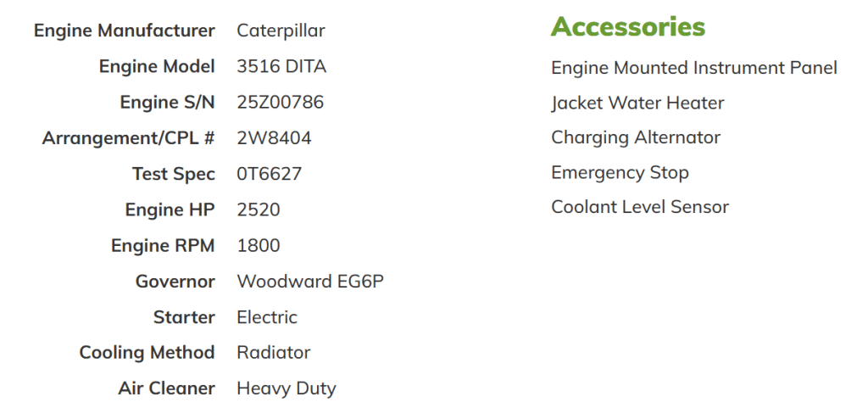868x408 pixels.
Task: Click the Accessories heading
Action: coord(627,27)
